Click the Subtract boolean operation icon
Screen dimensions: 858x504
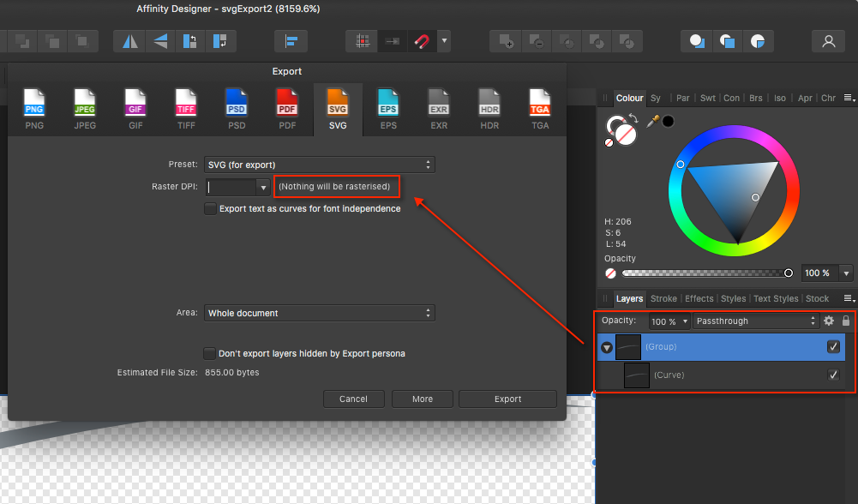537,41
